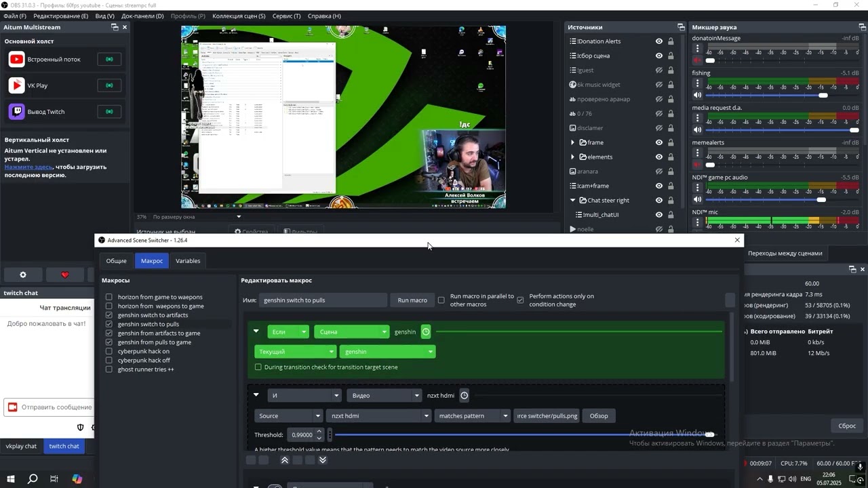Hide the frame group source
Image resolution: width=868 pixels, height=488 pixels.
click(x=658, y=142)
